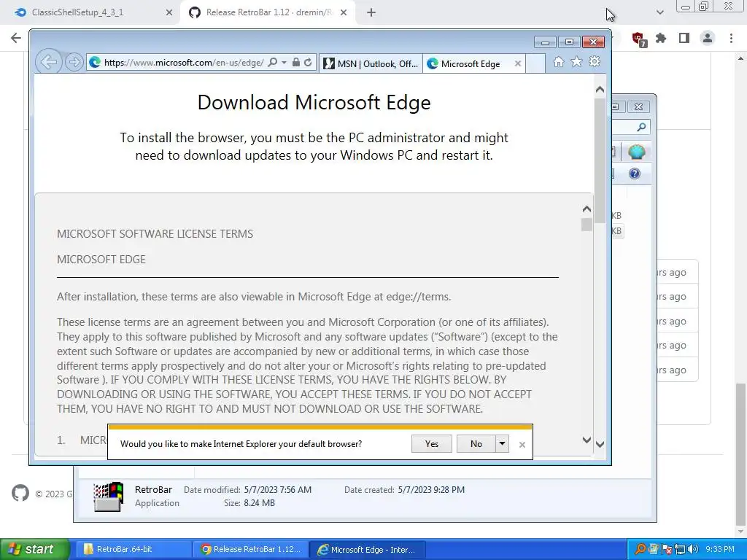Click Date modified 5/7/2023 7:56 AM value

tap(278, 489)
